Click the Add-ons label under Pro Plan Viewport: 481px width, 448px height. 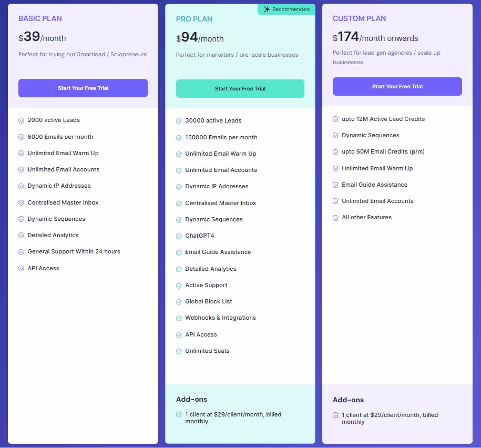click(191, 399)
